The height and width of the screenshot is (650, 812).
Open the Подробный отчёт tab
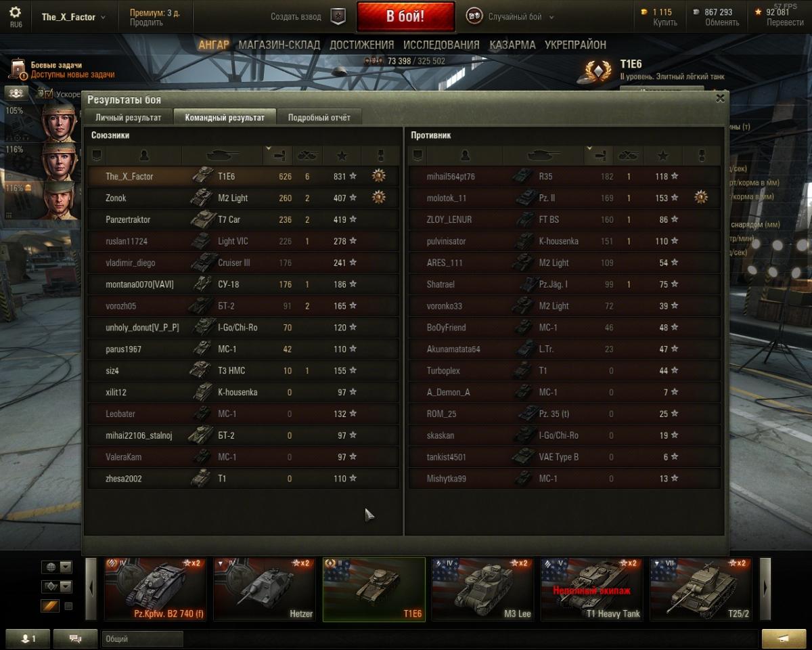pos(319,117)
